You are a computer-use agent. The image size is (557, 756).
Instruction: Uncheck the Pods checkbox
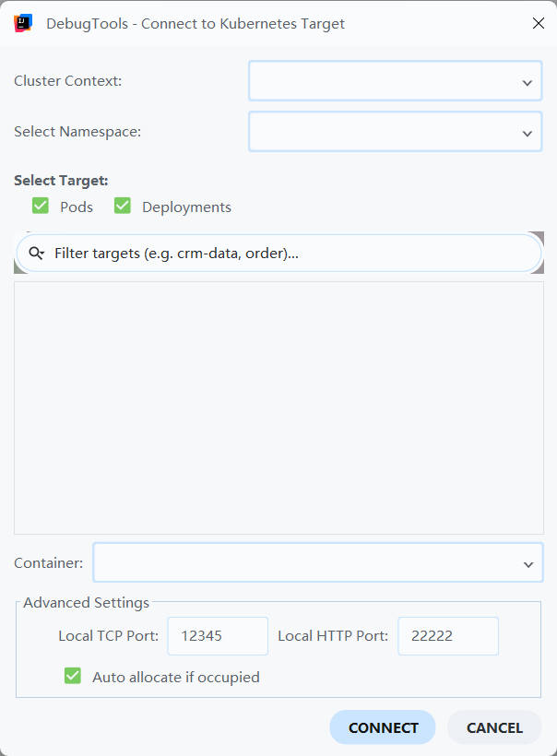[41, 206]
